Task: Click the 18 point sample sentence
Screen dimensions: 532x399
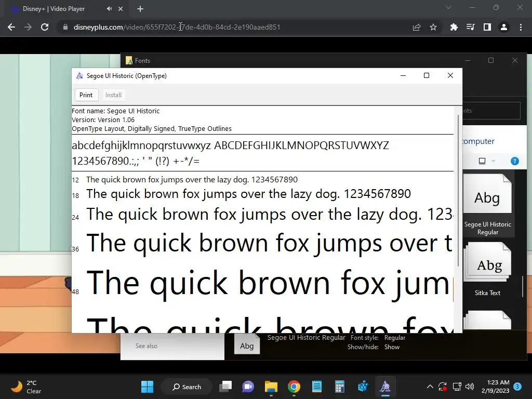Action: [x=248, y=194]
